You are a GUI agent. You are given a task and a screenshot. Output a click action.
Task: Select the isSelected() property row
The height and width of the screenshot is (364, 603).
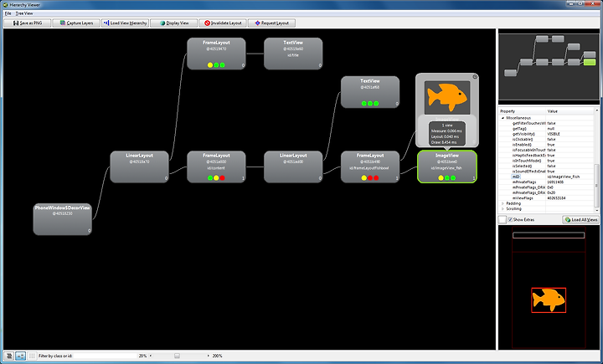point(546,166)
